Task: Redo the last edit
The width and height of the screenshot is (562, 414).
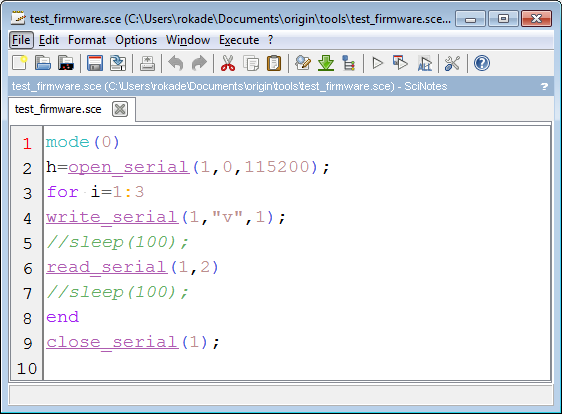Action: coord(199,63)
